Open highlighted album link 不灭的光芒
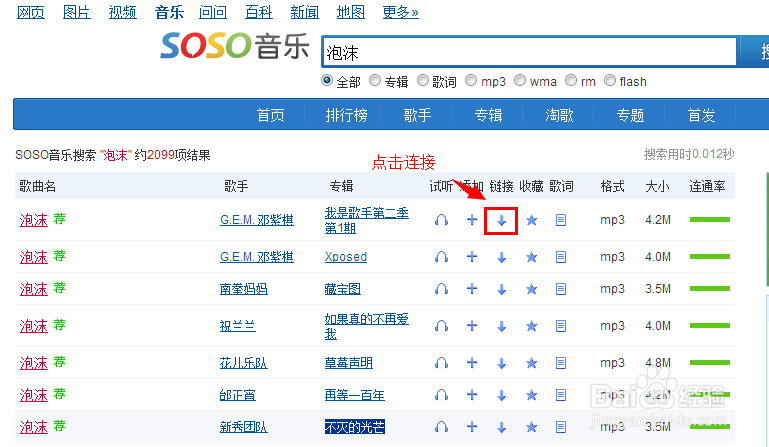 pyautogui.click(x=355, y=427)
